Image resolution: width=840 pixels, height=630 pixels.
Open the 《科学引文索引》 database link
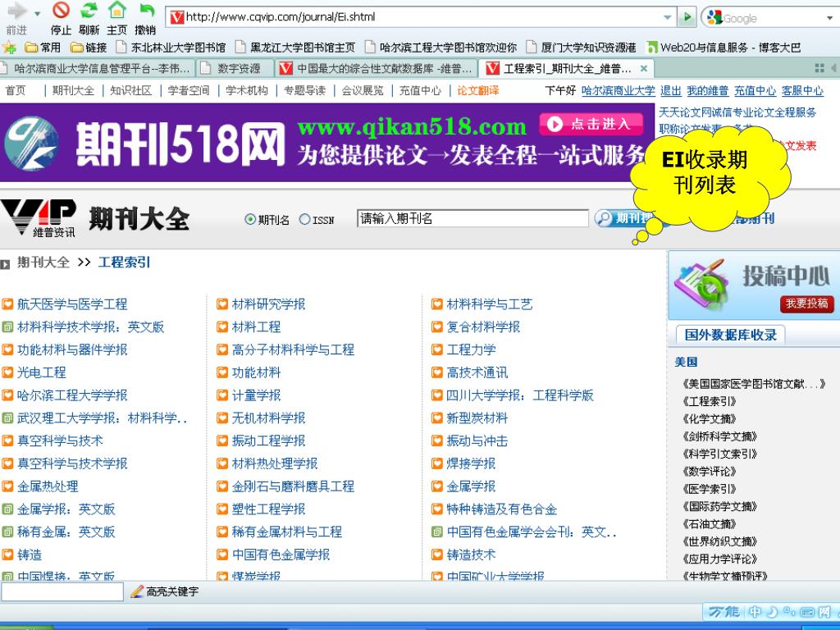point(719,454)
